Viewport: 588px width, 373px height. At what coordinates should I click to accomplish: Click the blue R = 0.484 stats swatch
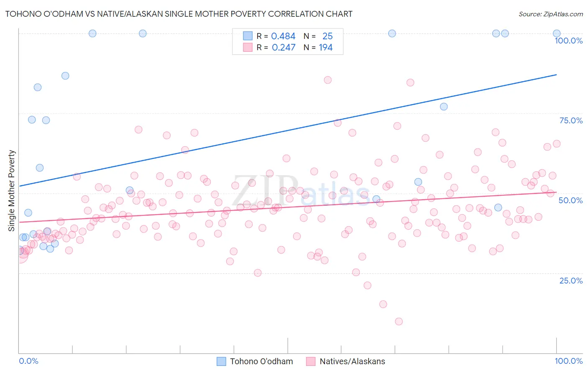[248, 36]
